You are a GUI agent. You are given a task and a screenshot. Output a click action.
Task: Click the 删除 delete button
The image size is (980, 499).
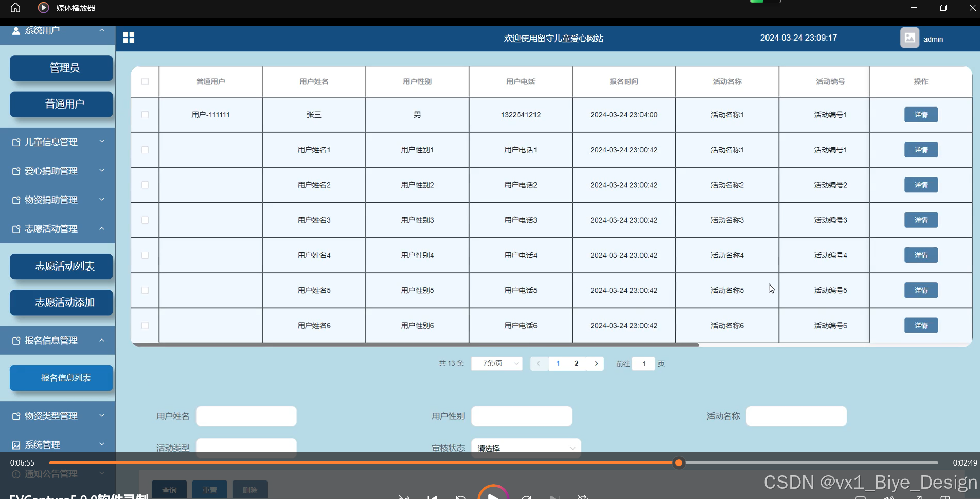click(250, 490)
